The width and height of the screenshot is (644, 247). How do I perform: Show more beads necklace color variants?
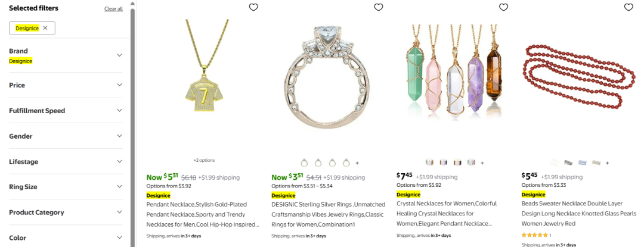click(x=607, y=162)
